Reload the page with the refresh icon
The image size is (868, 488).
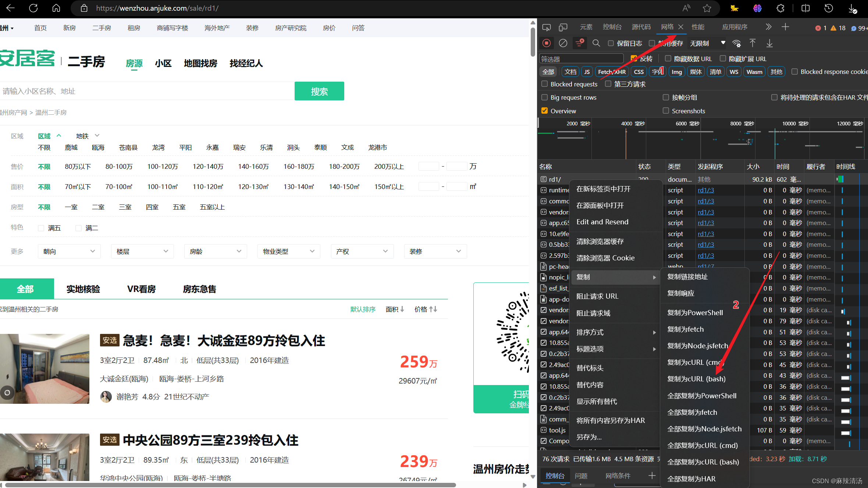click(x=33, y=8)
